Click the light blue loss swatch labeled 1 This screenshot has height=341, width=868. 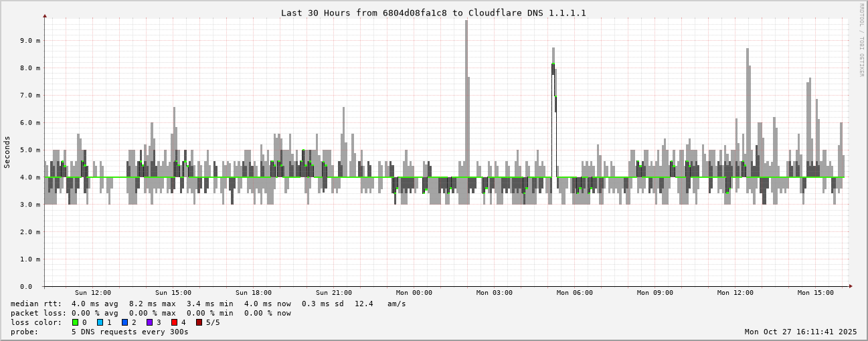100,322
